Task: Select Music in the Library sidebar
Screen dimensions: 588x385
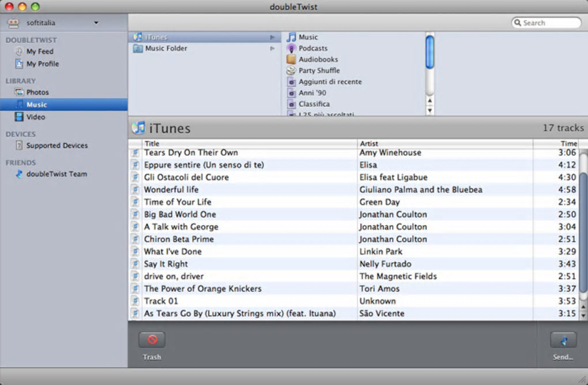Action: tap(64, 104)
